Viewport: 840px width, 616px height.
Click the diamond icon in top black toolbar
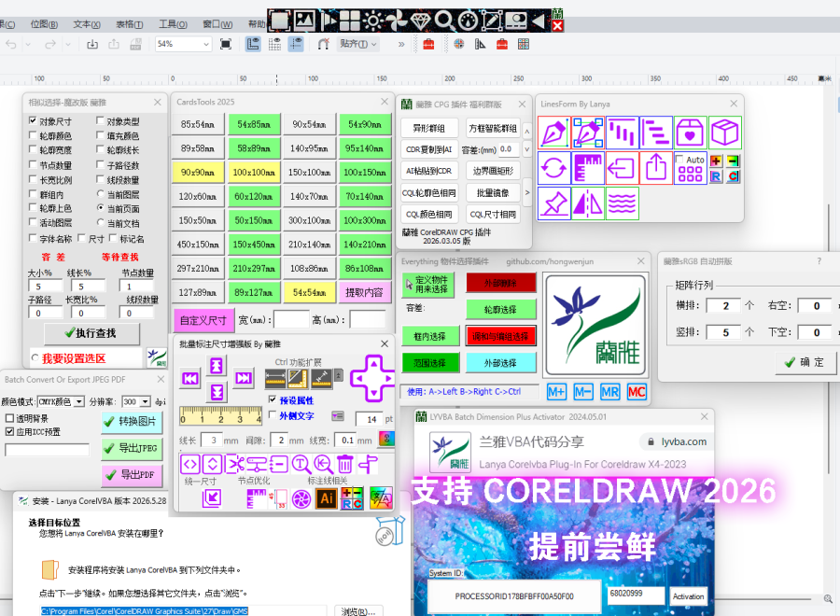coord(421,21)
